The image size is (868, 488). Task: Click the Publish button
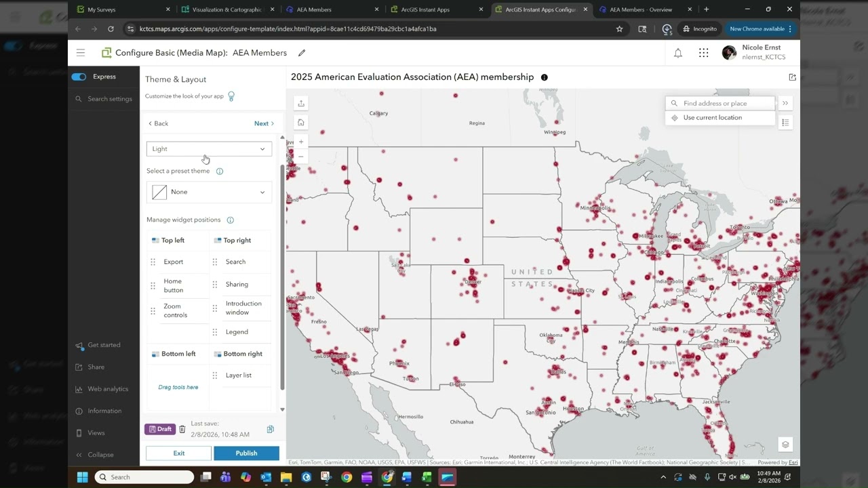tap(246, 453)
